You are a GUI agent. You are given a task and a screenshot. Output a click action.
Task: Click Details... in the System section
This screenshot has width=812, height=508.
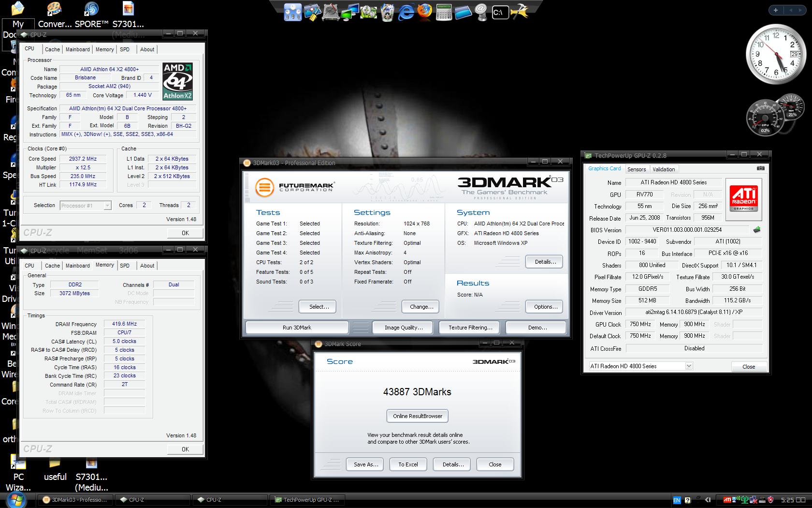[x=545, y=262]
